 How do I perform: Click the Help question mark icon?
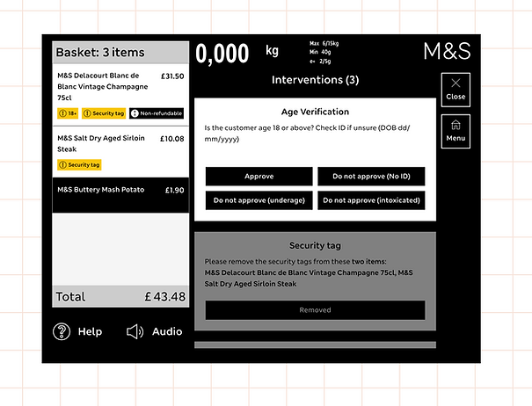click(x=62, y=331)
